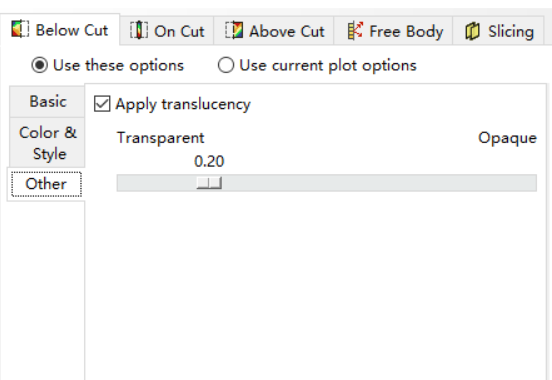The image size is (552, 380).
Task: Click the Apply translucency text label
Action: coord(183,104)
